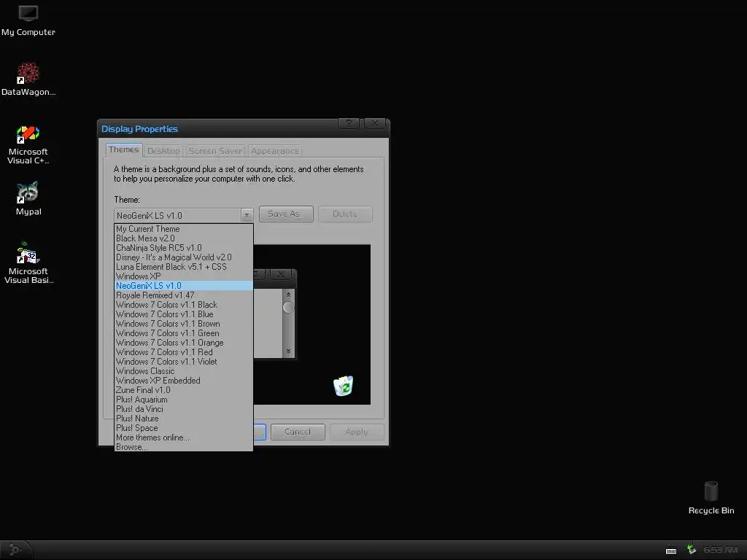Screen dimensions: 747x560
Task: Select Luna Element Black v5.1 + CSS
Action: point(183,267)
